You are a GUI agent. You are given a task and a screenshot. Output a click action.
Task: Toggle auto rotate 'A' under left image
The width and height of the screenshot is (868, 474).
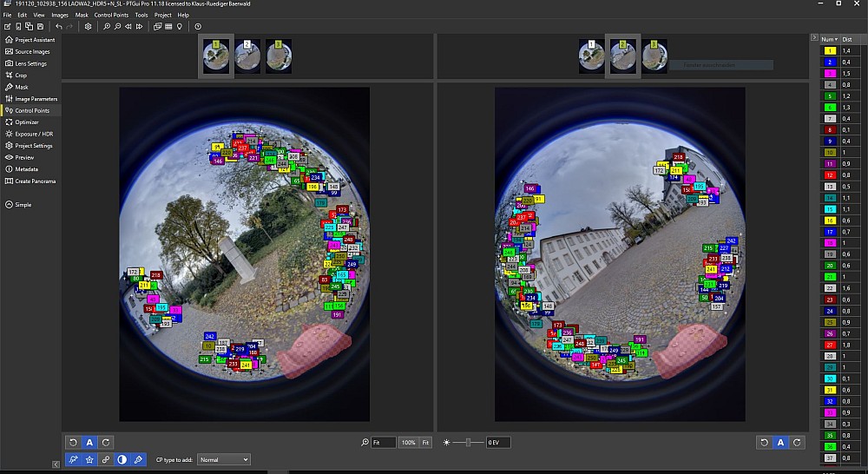click(89, 443)
